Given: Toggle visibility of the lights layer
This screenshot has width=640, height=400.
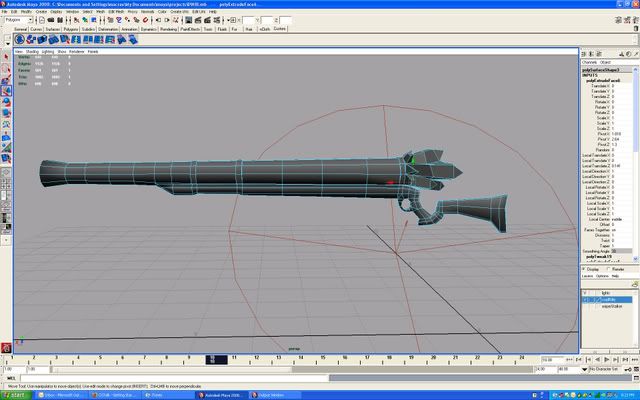Looking at the screenshot, I should click(x=585, y=292).
